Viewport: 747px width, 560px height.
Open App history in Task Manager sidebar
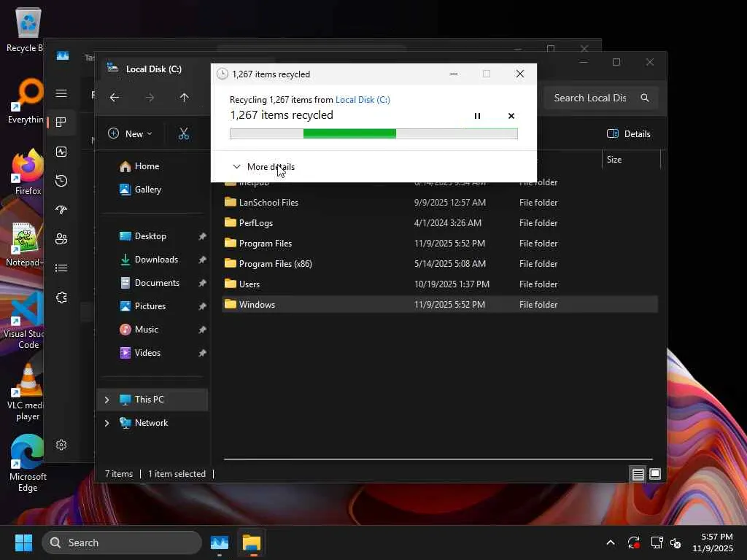point(61,181)
